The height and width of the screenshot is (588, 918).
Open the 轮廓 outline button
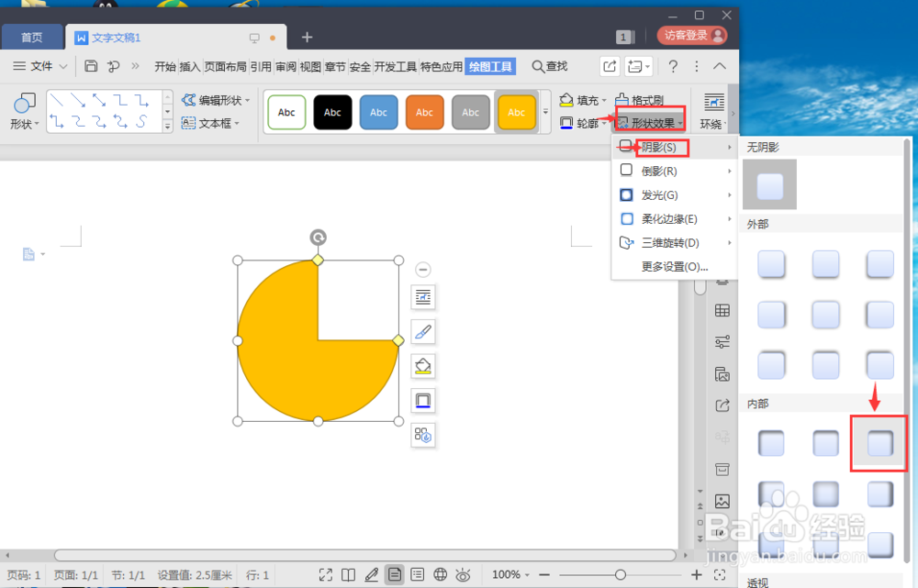point(582,123)
